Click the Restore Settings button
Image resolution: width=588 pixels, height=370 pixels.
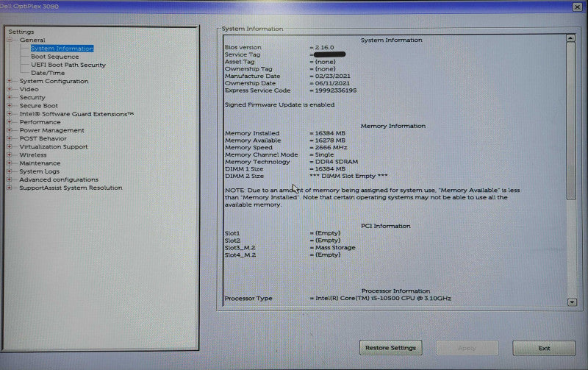[390, 348]
